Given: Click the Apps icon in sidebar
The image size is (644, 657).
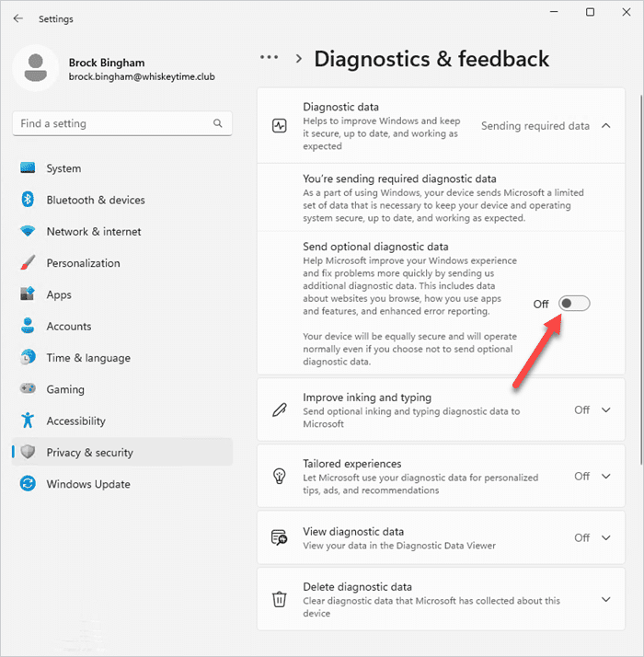Looking at the screenshot, I should pos(28,294).
